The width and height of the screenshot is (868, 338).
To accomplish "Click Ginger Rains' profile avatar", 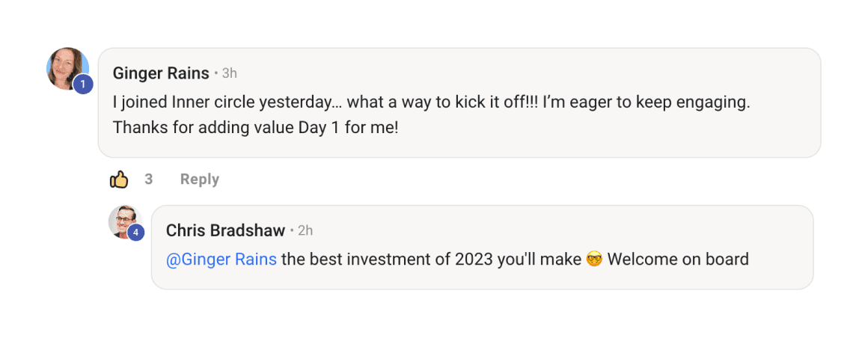I will 65,67.
